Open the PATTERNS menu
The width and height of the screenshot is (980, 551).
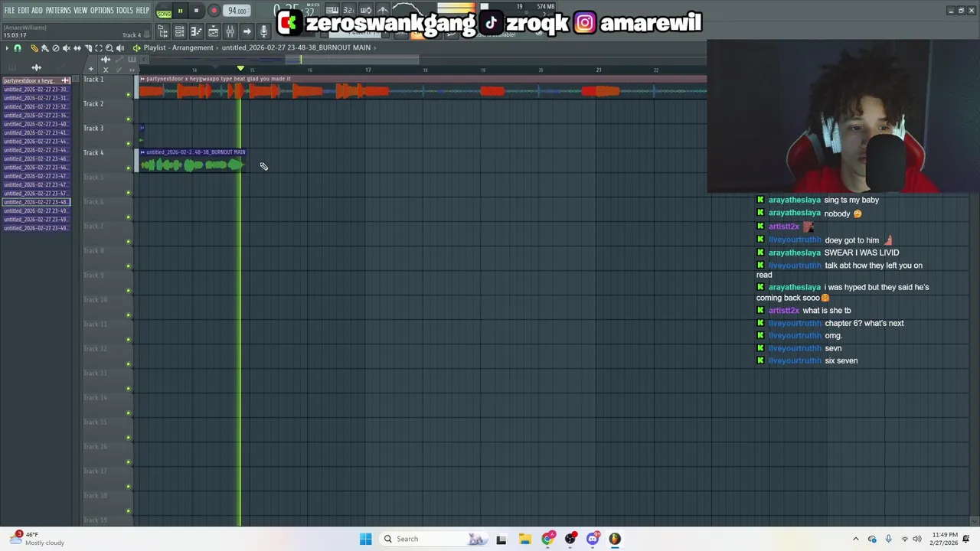click(x=58, y=11)
